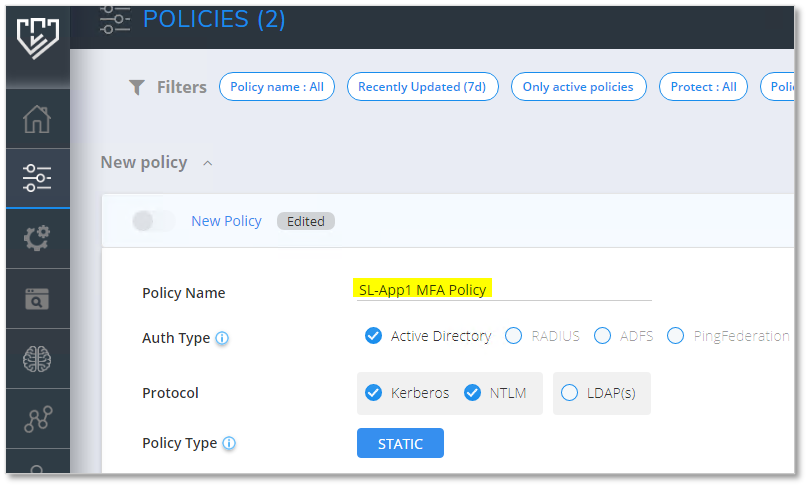The width and height of the screenshot is (808, 487).
Task: Check the LDAP(s) protocol option
Action: pos(569,393)
